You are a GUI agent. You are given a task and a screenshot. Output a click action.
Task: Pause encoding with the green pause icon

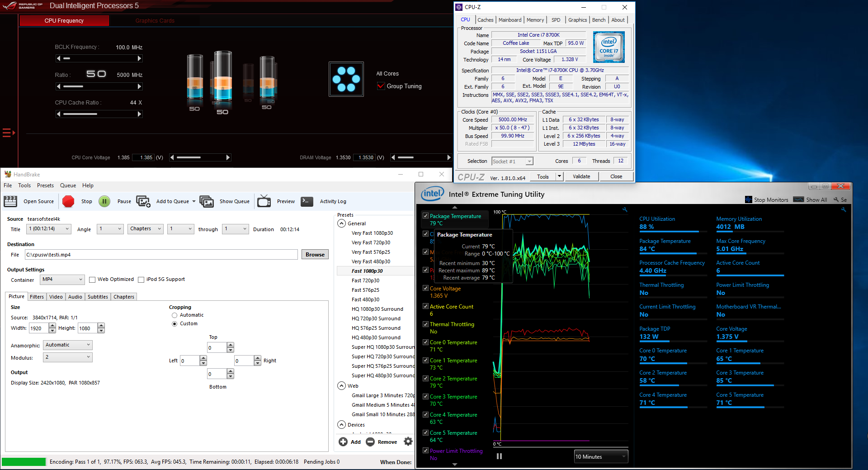coord(104,201)
